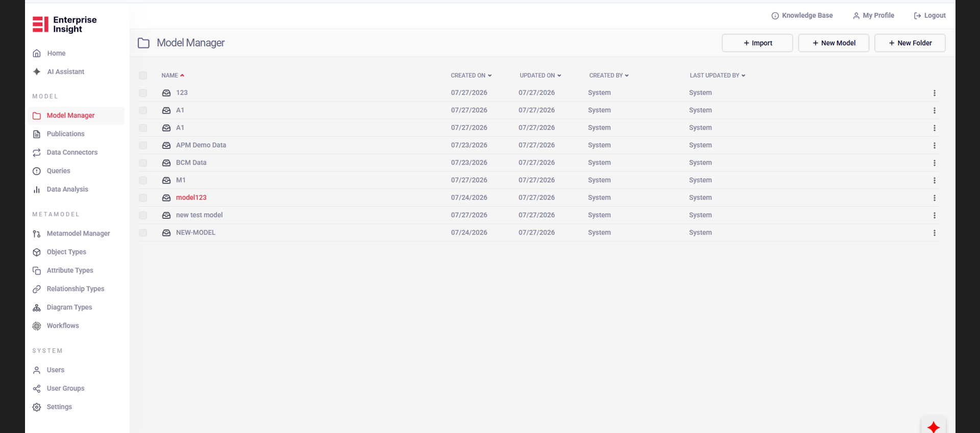Click the model icon beside BCM Data
This screenshot has height=433, width=980.
tap(166, 163)
